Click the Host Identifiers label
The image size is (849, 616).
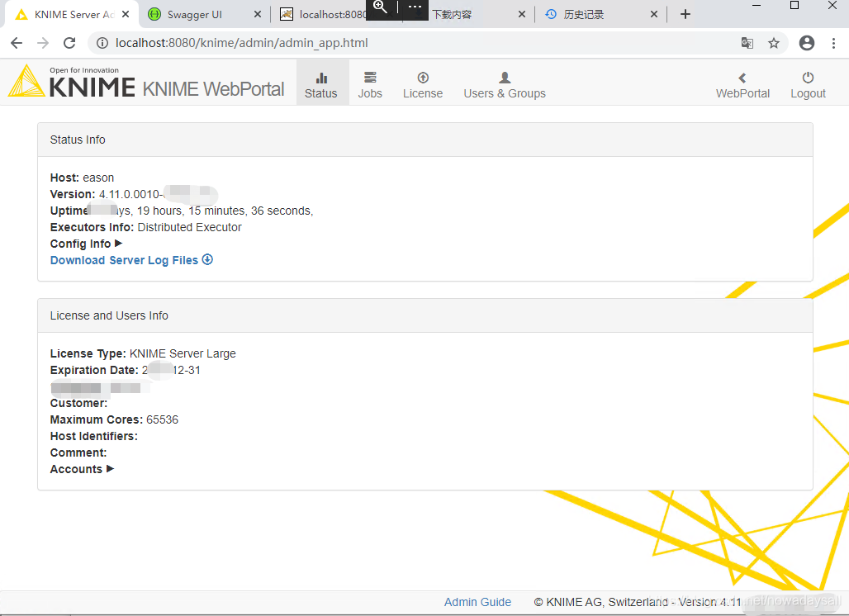point(93,436)
